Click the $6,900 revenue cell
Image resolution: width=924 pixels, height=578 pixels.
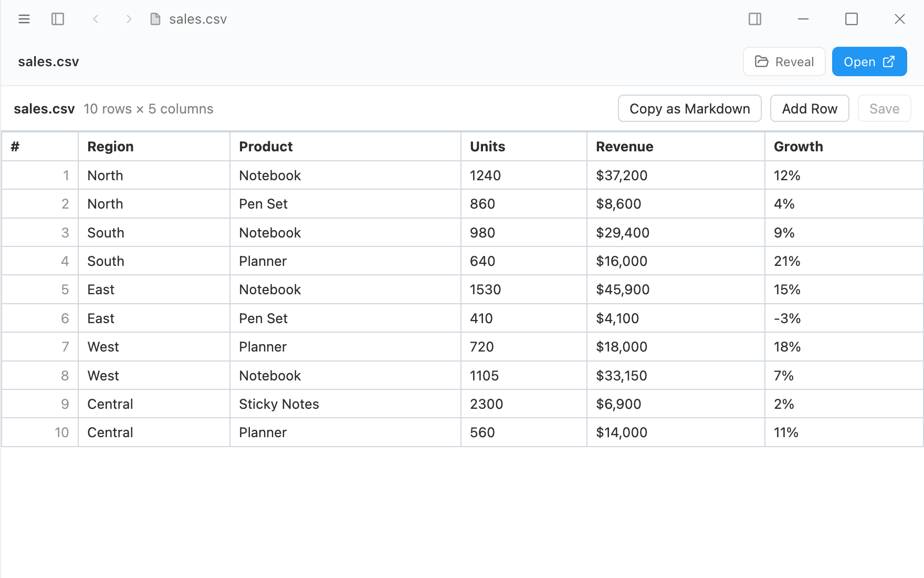coord(676,404)
